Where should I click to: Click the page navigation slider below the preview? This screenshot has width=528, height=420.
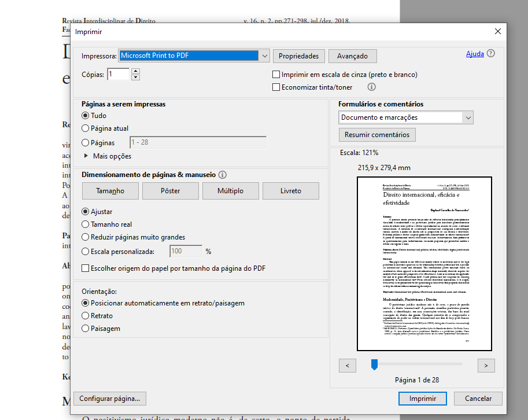374,364
